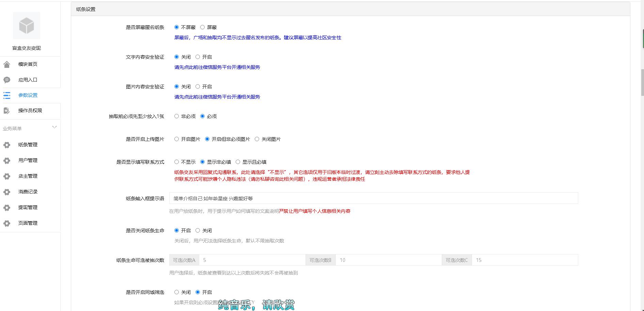Switch to 店主管理 in the sidebar menu
Screen dimensions: 644x311
pos(28,176)
